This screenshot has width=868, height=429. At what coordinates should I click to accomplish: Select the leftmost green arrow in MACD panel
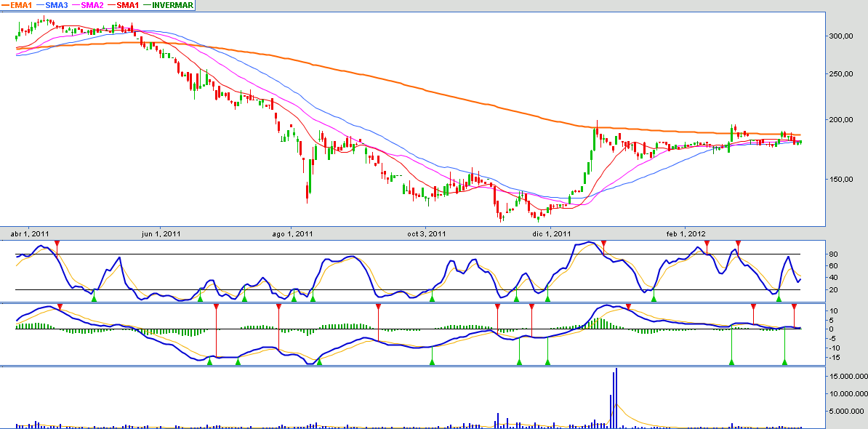(209, 361)
